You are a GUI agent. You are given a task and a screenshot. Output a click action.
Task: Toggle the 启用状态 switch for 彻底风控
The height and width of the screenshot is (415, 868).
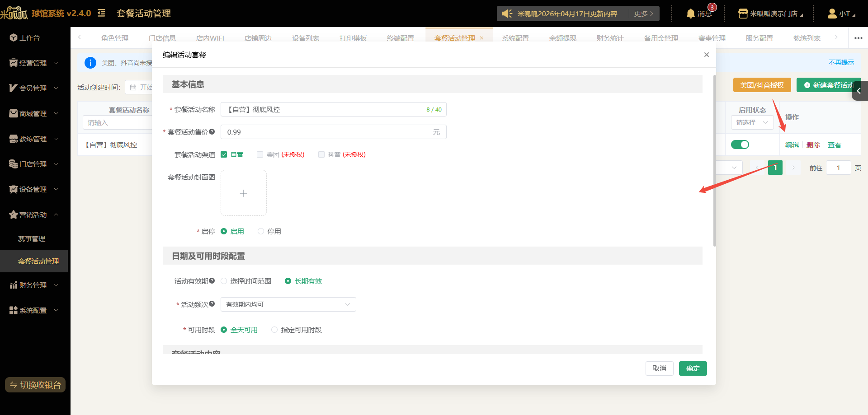coord(740,145)
